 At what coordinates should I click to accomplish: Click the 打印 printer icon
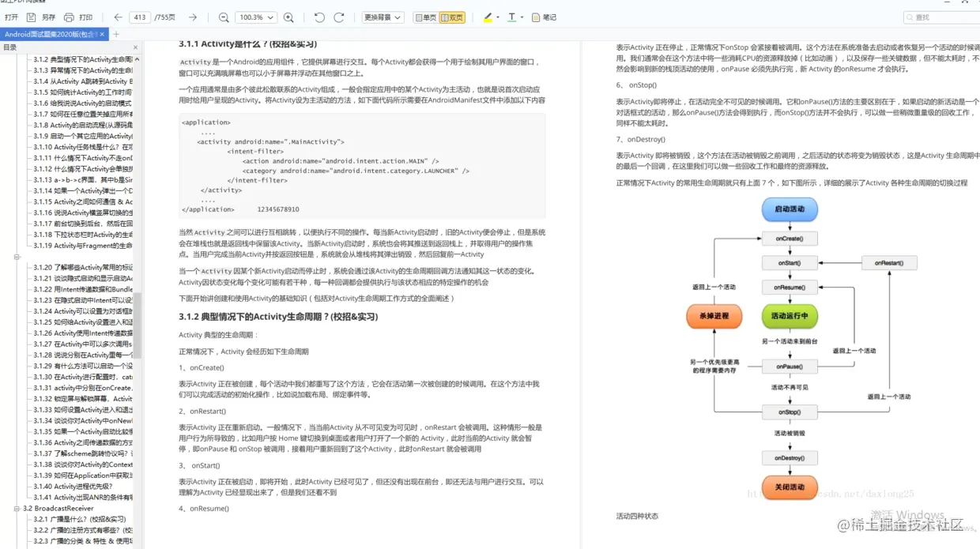(69, 17)
